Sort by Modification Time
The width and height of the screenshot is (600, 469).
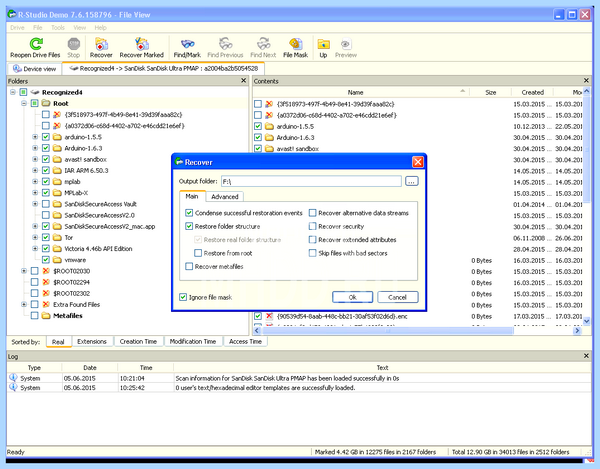tap(193, 341)
